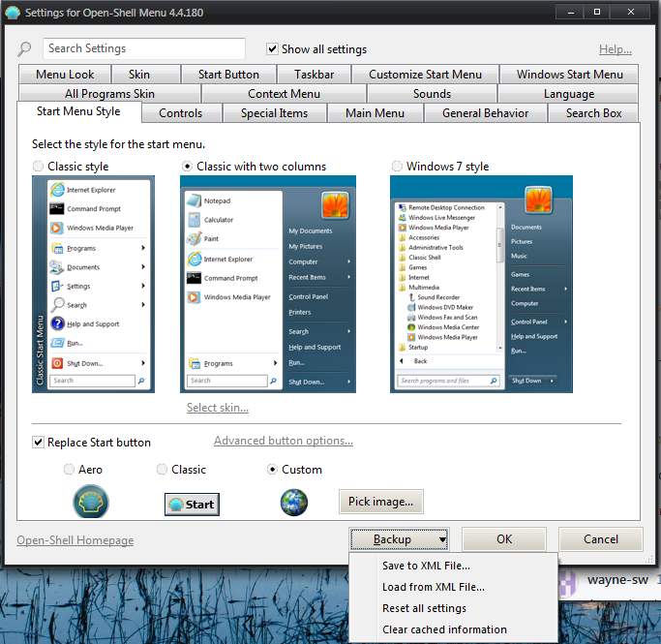Open the Taskbar tab
The image size is (661, 644).
[315, 75]
